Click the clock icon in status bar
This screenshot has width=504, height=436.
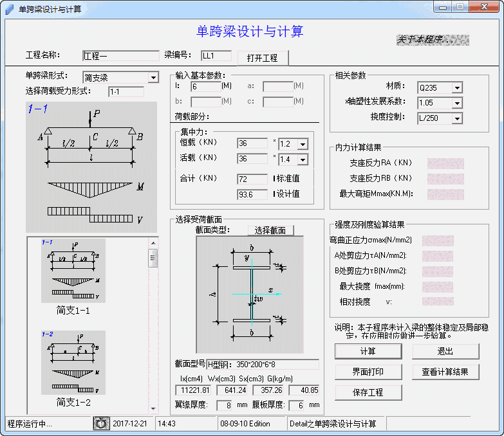pyautogui.click(x=101, y=423)
